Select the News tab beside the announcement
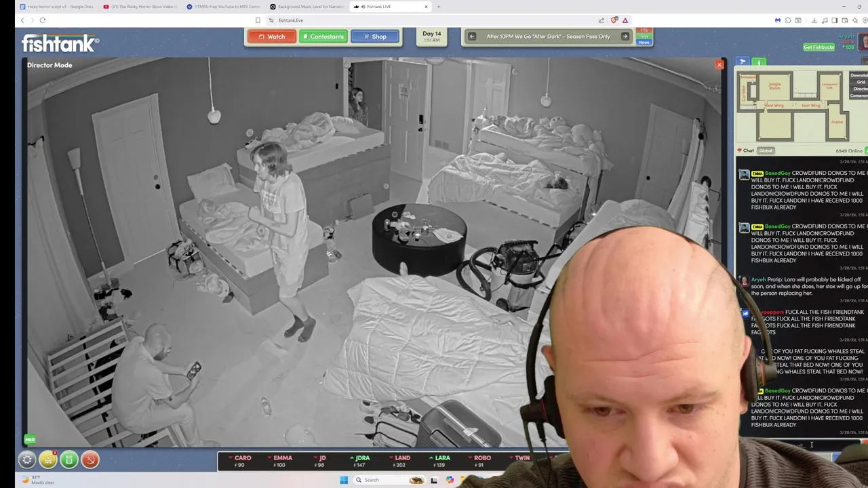The height and width of the screenshot is (488, 868). [644, 42]
